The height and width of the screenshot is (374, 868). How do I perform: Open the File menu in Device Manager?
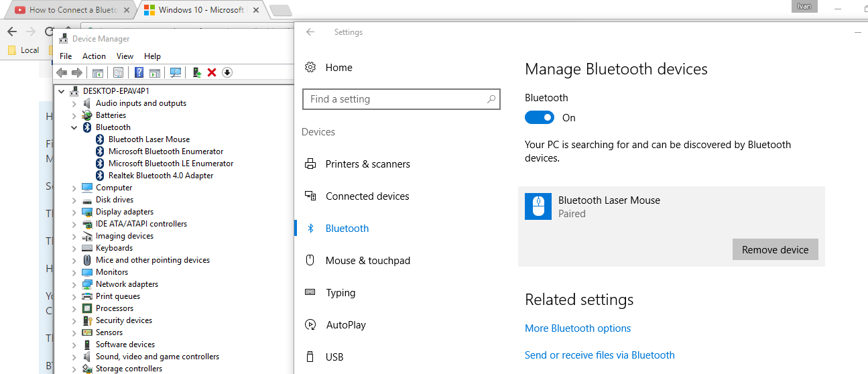click(66, 56)
